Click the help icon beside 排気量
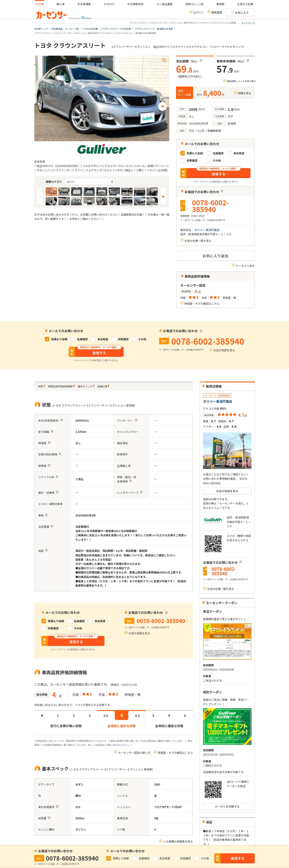289x868 pixels. pos(49,818)
